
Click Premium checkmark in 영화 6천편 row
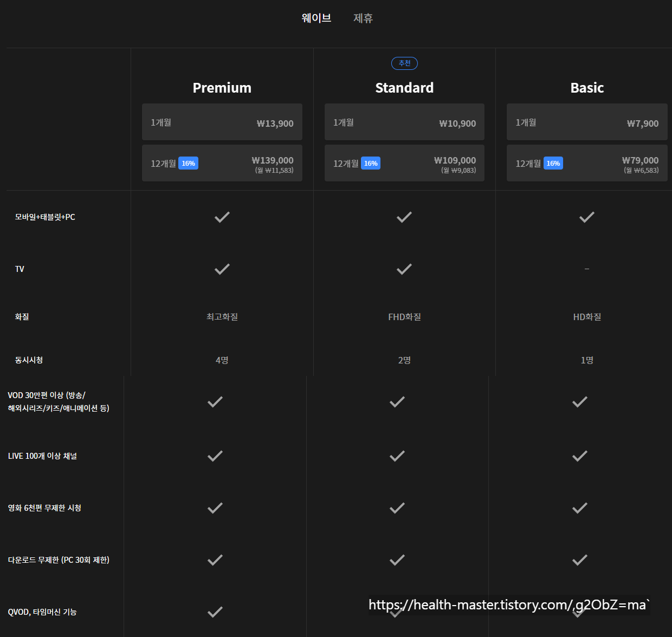point(215,508)
